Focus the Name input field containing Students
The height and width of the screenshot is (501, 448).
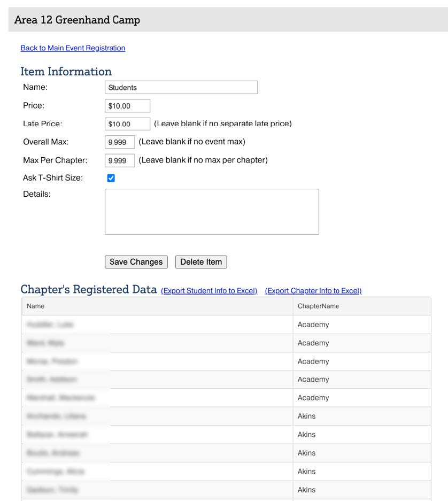tap(181, 88)
